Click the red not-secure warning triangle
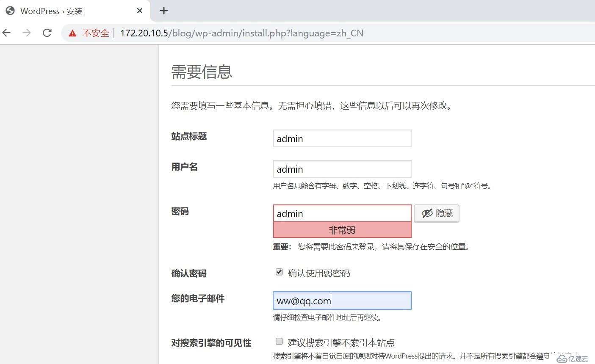The width and height of the screenshot is (595, 364). (73, 33)
